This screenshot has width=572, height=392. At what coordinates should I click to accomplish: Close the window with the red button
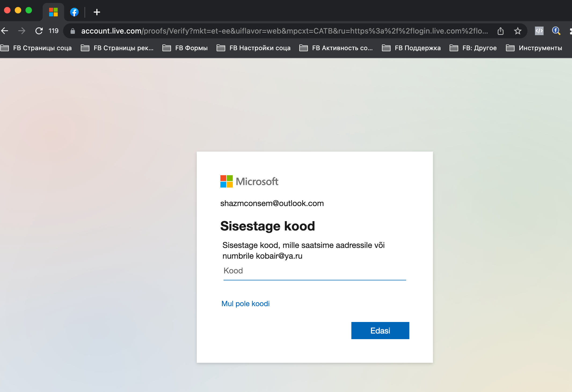[7, 10]
